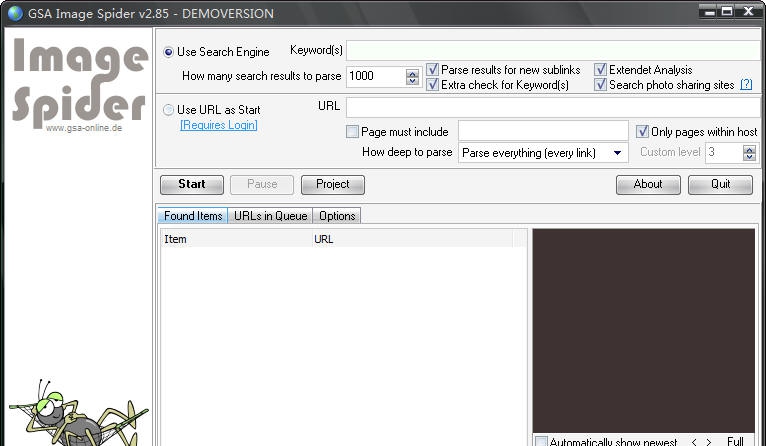Select the Use Search Engine radio button
This screenshot has width=766, height=446.
click(x=169, y=52)
